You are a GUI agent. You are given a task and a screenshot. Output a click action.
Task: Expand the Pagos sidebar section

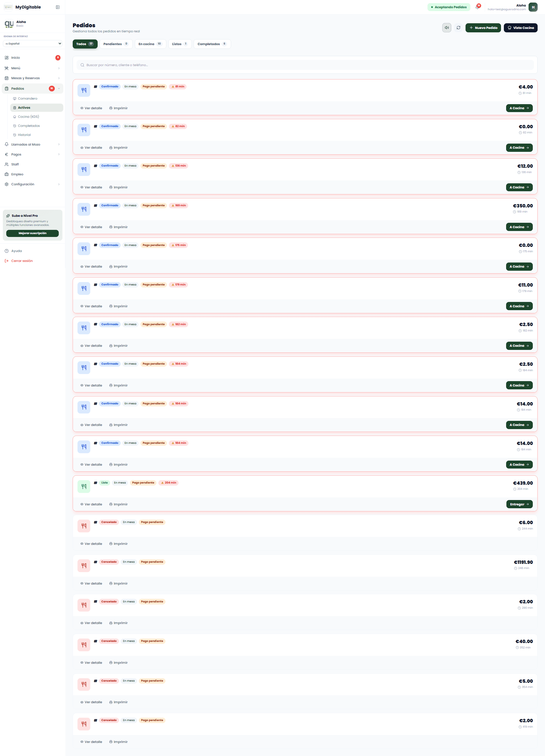click(x=32, y=154)
